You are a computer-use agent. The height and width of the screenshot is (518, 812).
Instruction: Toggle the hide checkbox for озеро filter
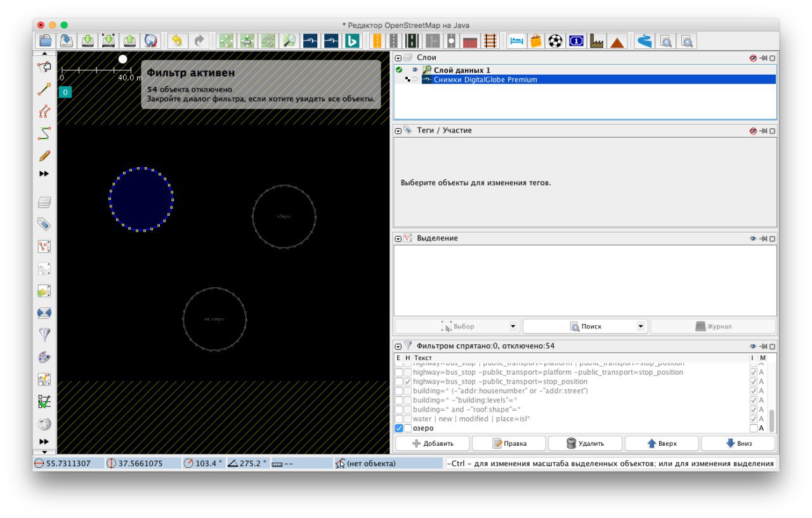407,429
